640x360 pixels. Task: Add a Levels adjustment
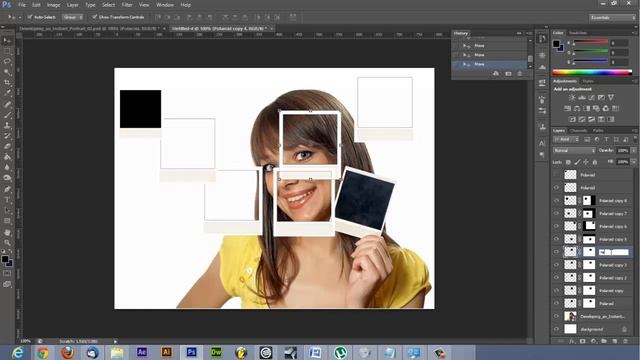click(x=582, y=98)
